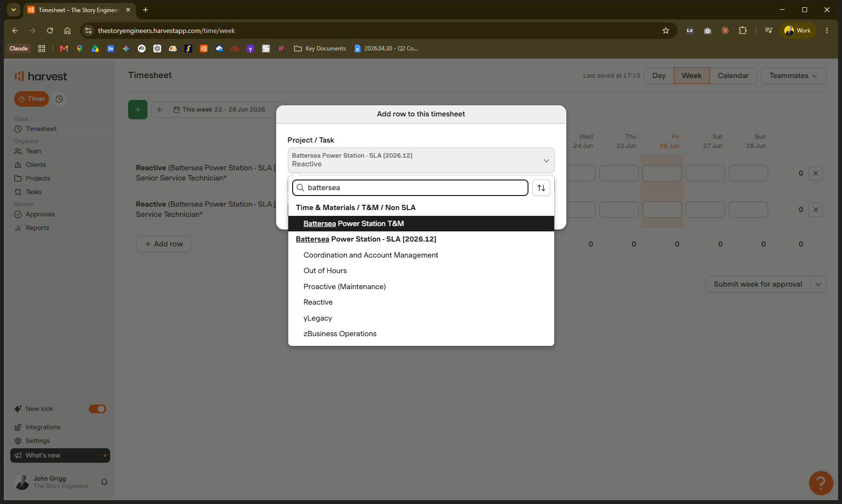Click the notifications bell icon
This screenshot has height=504, width=842.
pos(104,482)
